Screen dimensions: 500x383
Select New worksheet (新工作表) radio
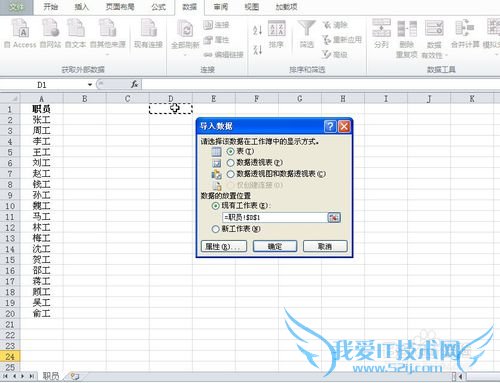coord(216,229)
